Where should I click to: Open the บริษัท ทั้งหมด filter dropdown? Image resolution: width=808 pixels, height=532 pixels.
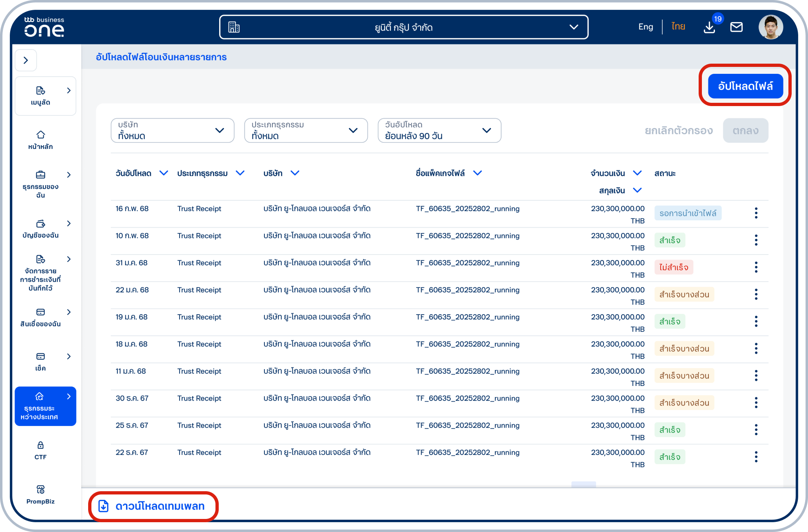[x=172, y=131]
